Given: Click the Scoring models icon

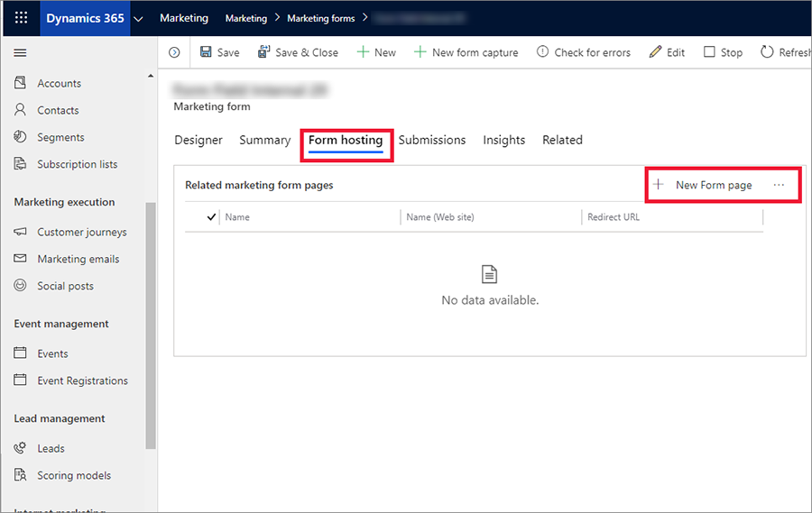Looking at the screenshot, I should (20, 475).
